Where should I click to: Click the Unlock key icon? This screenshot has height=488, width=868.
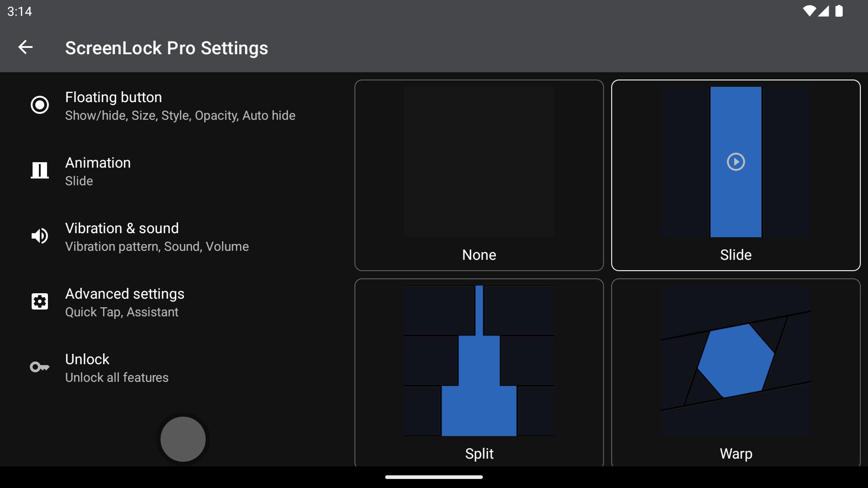(40, 367)
